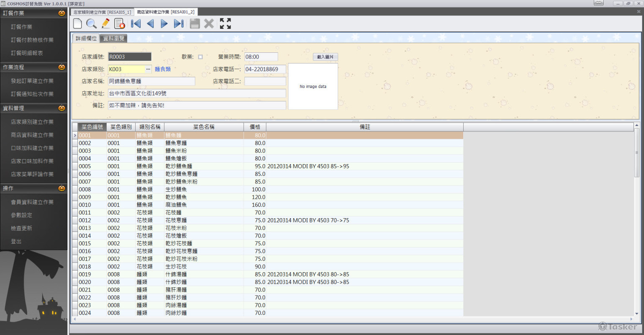Jump to the last record

tap(179, 23)
